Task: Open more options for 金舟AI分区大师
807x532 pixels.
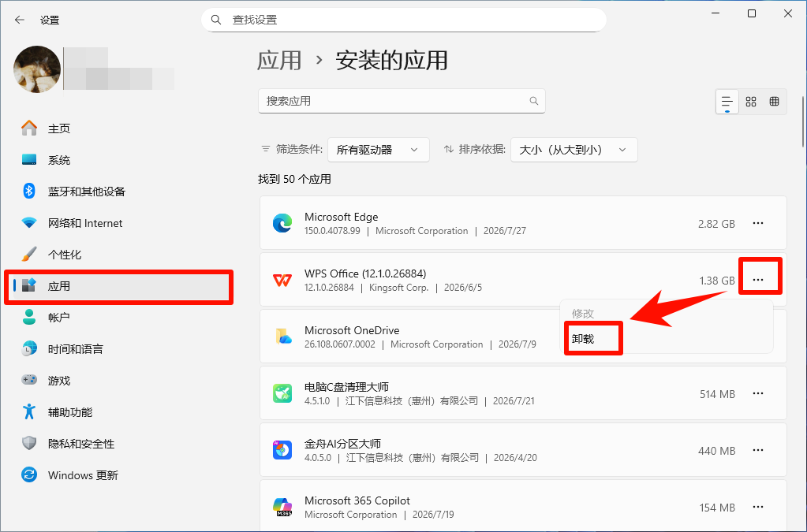Action: click(757, 450)
